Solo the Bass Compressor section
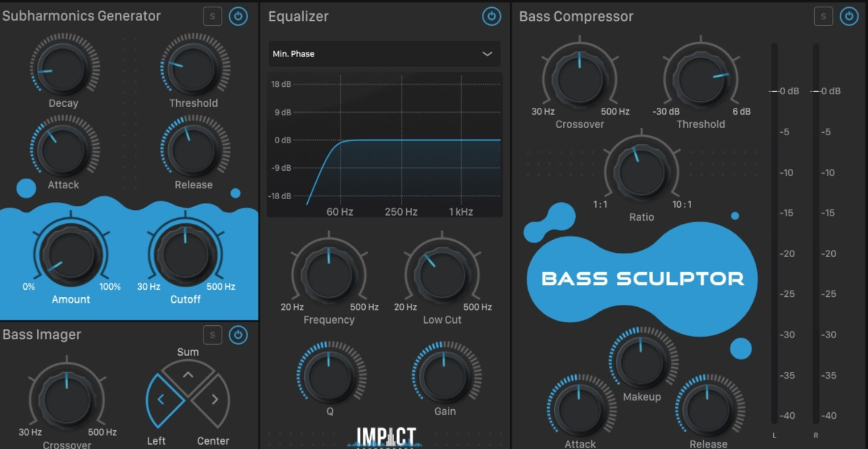This screenshot has height=449, width=868. 823,16
